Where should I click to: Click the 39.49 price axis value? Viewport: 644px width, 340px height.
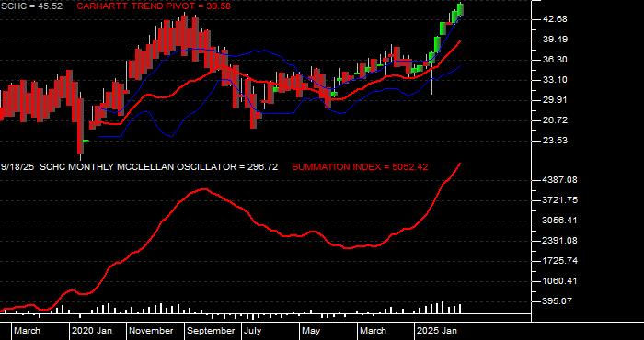tap(555, 40)
